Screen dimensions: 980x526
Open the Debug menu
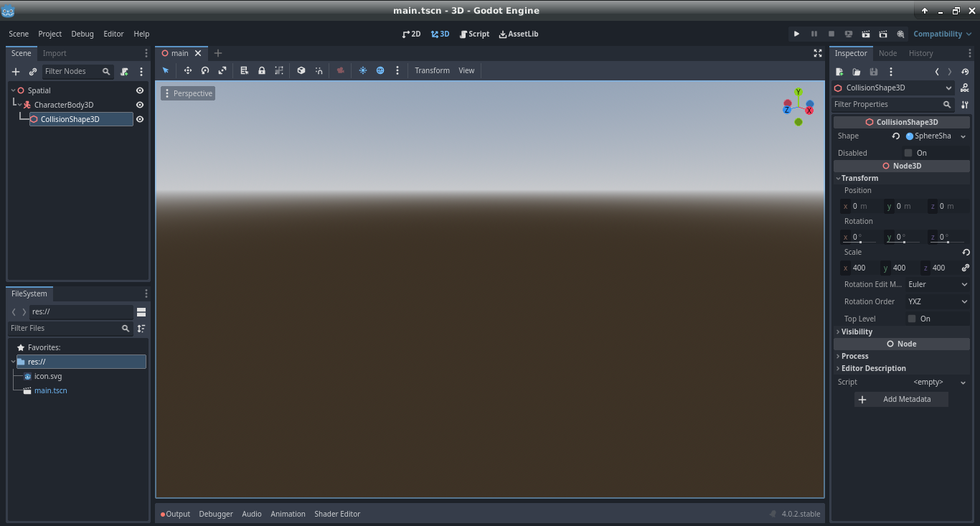[x=82, y=34]
